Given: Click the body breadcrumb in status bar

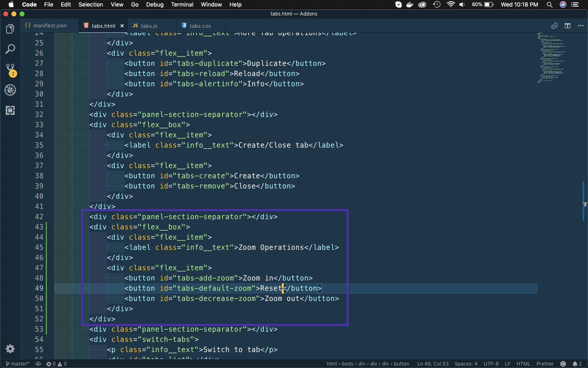Looking at the screenshot, I should coord(347,364).
